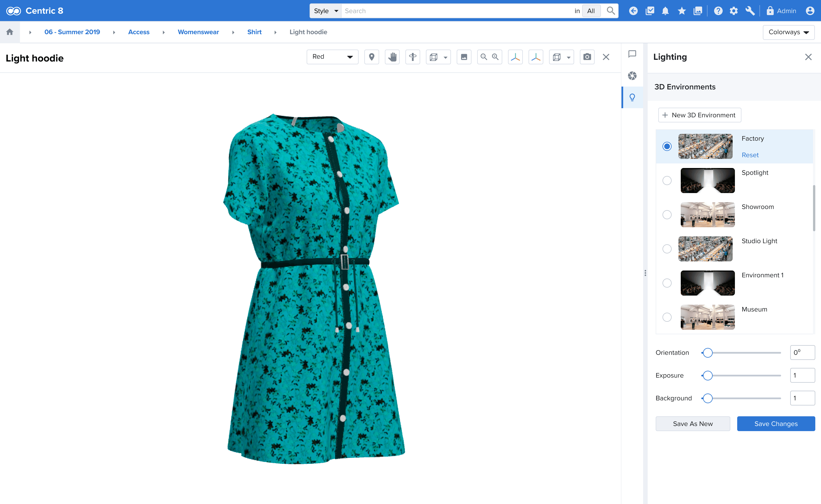Click the Exposure slider handle
The height and width of the screenshot is (504, 821).
707,375
